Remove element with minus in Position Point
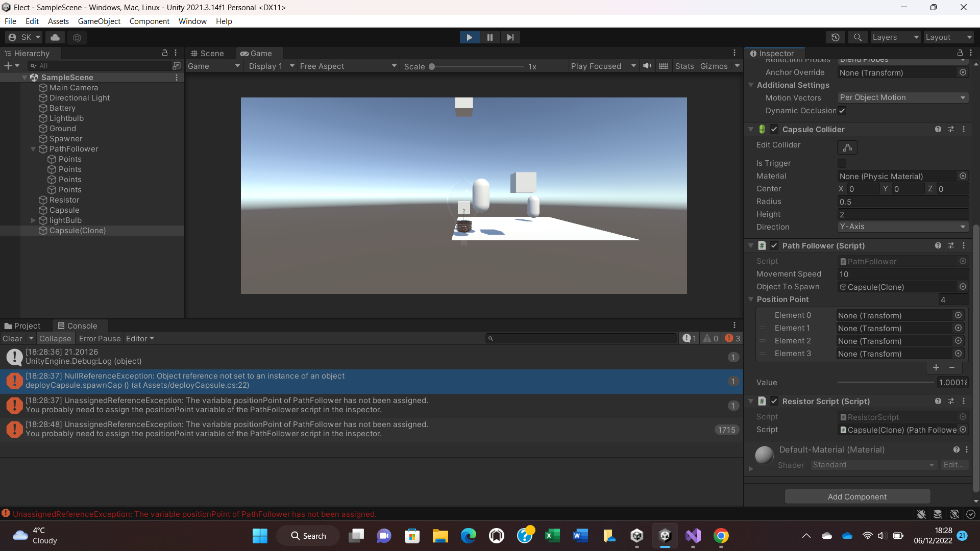 pos(952,367)
